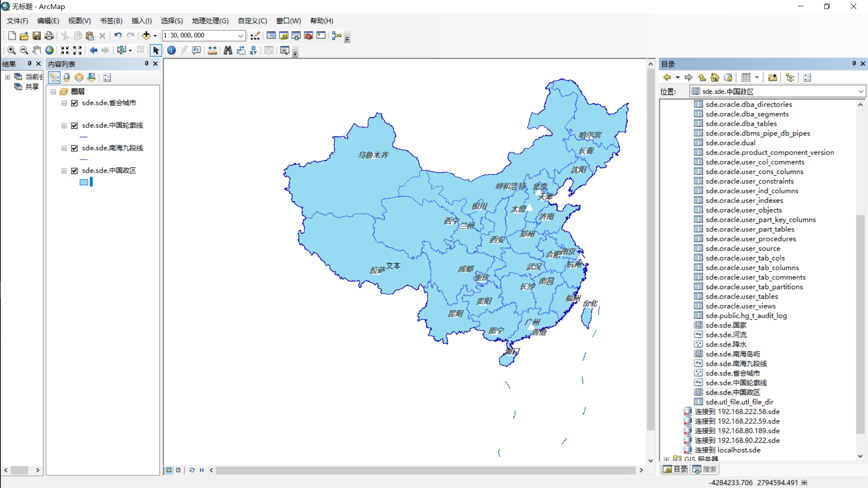The height and width of the screenshot is (488, 868).
Task: Click sde.sde.中国政区 polygon color swatch
Action: point(84,182)
